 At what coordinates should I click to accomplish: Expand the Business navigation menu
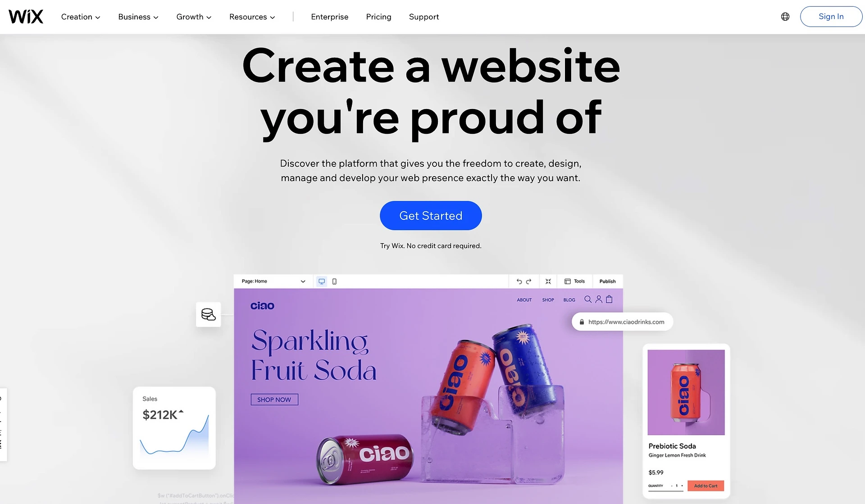(x=139, y=16)
